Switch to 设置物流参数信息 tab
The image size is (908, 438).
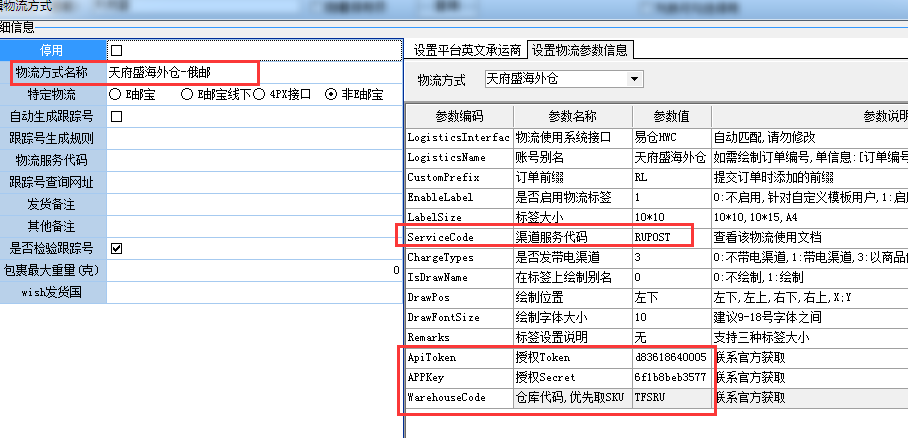[580, 51]
